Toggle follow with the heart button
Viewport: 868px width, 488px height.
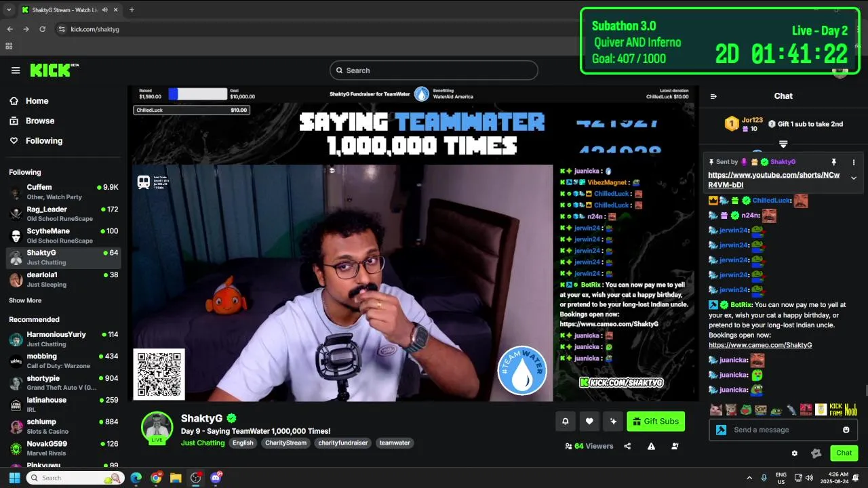pyautogui.click(x=589, y=422)
